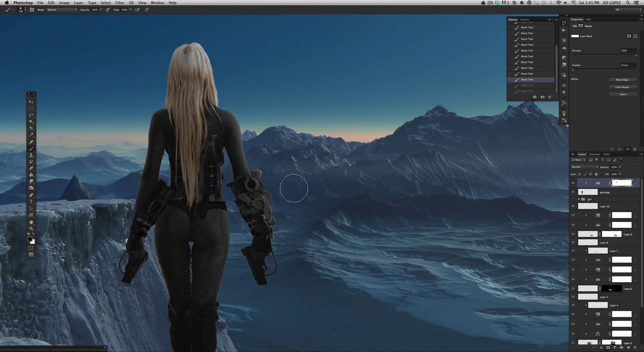Create new adjustment layer icon
This screenshot has width=644, height=352.
pyautogui.click(x=615, y=348)
